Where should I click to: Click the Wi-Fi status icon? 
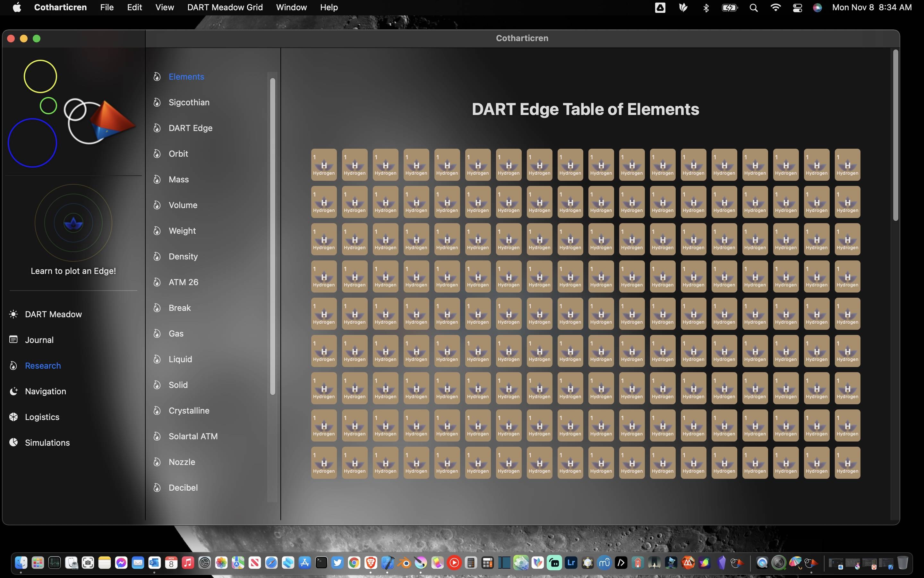(775, 8)
